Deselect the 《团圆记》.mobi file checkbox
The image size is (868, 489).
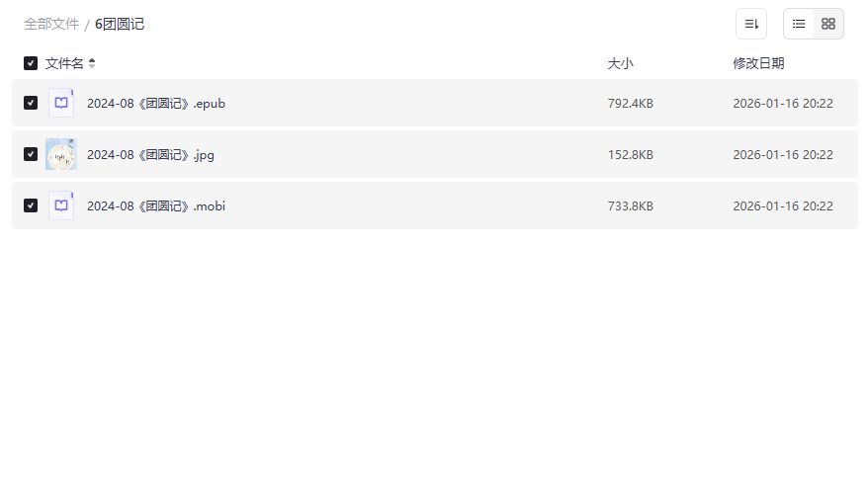(31, 205)
